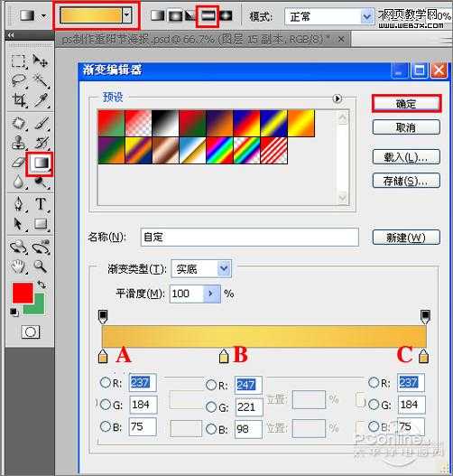Collapse the toolbox with double-arrow
Viewport: 453px width, 476px height.
pyautogui.click(x=11, y=35)
